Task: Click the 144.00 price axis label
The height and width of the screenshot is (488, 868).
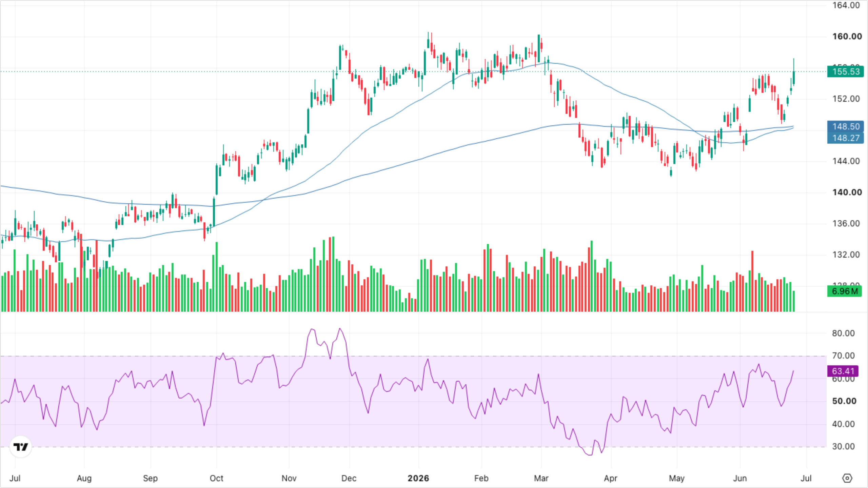Action: click(846, 161)
